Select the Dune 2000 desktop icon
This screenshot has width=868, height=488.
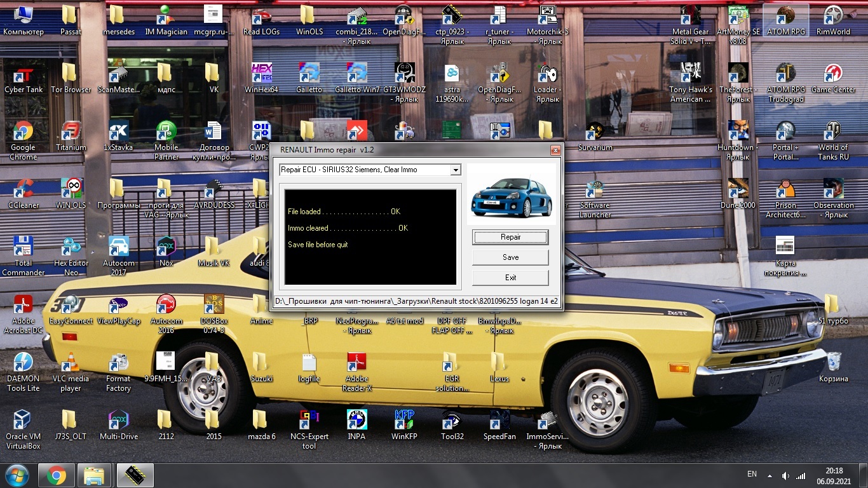coord(738,194)
